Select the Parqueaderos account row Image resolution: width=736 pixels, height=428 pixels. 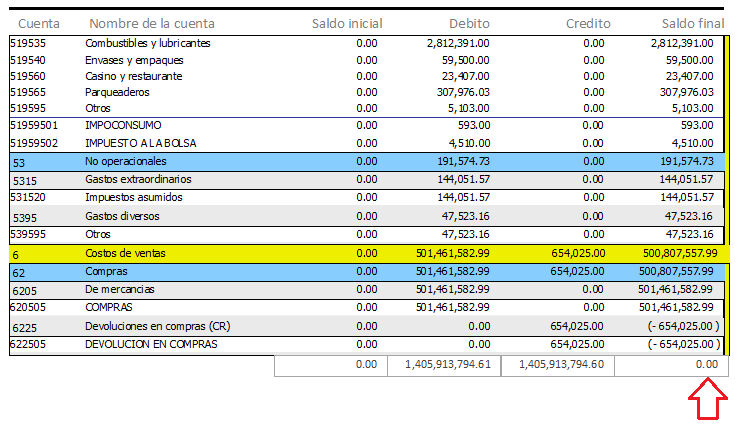pyautogui.click(x=367, y=92)
